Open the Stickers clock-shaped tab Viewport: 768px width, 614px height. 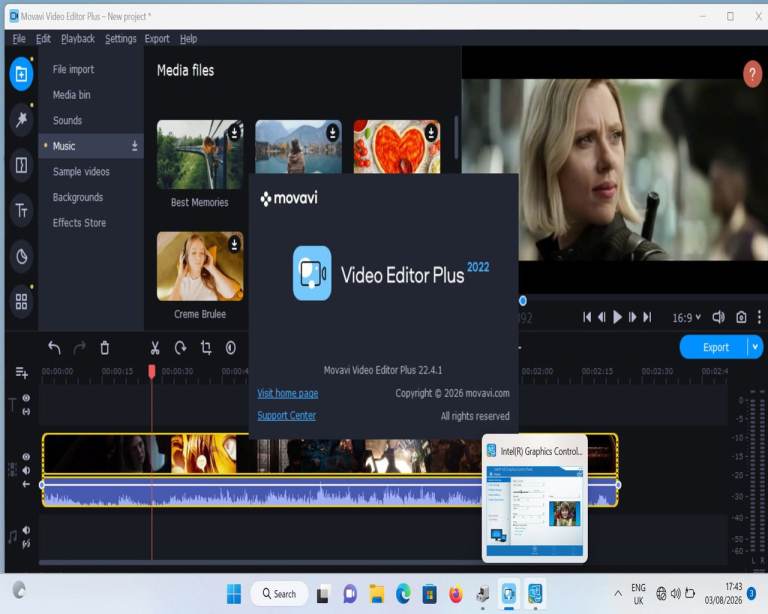click(21, 256)
